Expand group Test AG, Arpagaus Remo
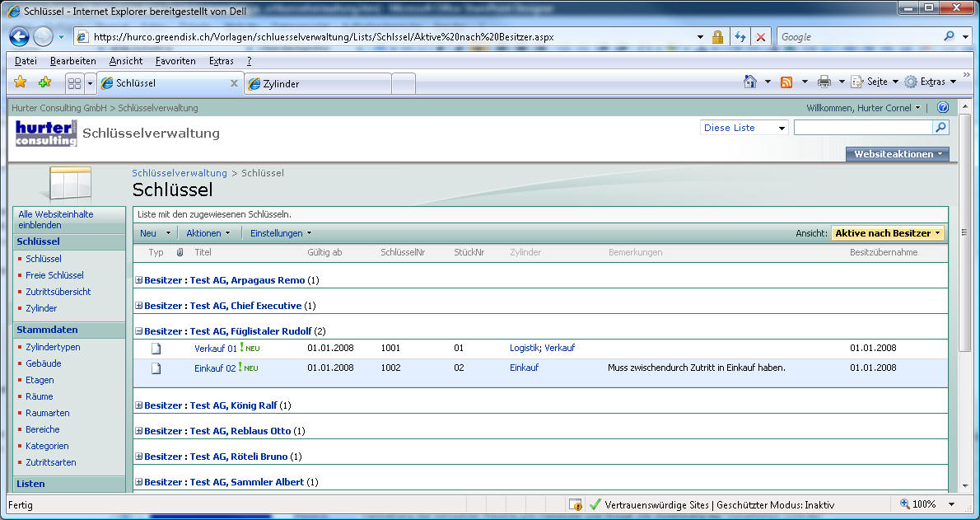 click(x=138, y=280)
